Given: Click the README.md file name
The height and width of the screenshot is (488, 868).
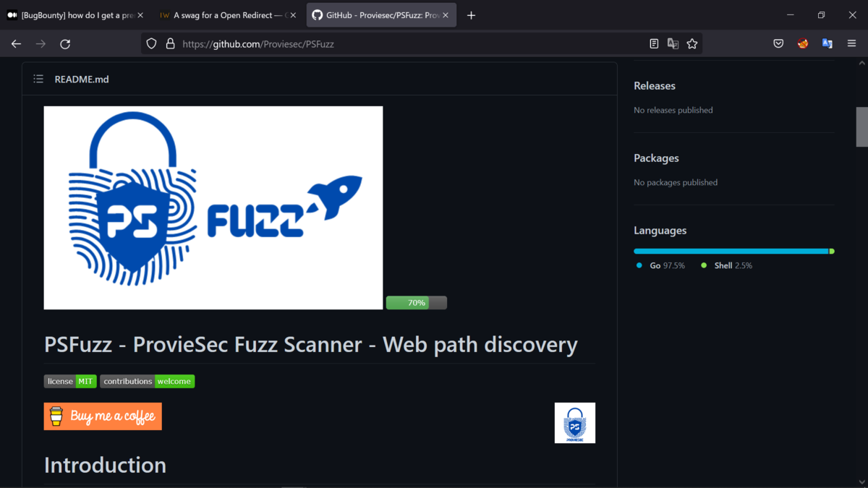Looking at the screenshot, I should pos(82,79).
